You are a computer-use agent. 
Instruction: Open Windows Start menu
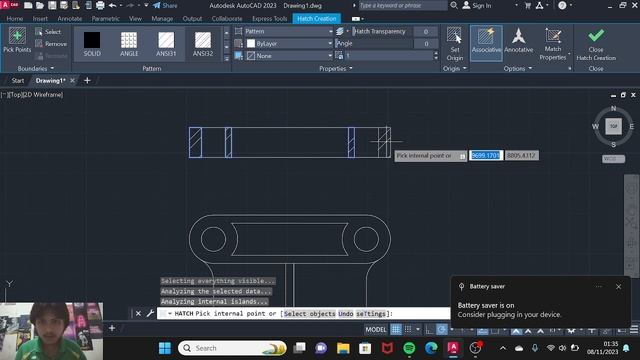point(165,348)
